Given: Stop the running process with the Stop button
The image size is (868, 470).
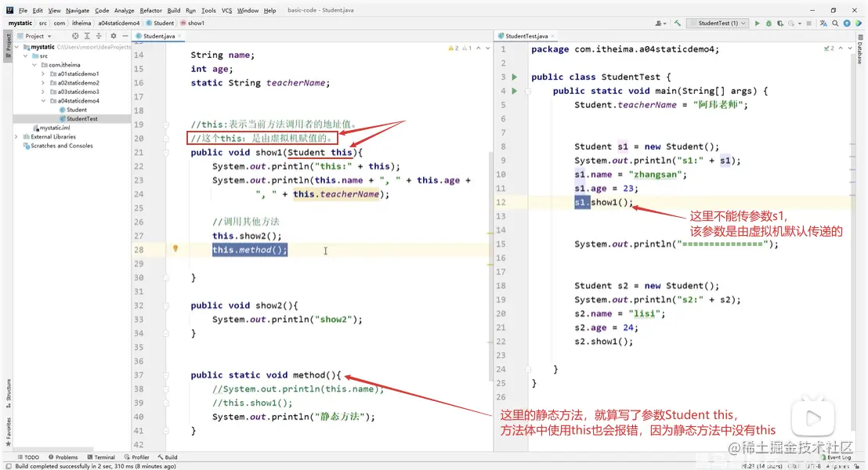Looking at the screenshot, I should (808, 23).
